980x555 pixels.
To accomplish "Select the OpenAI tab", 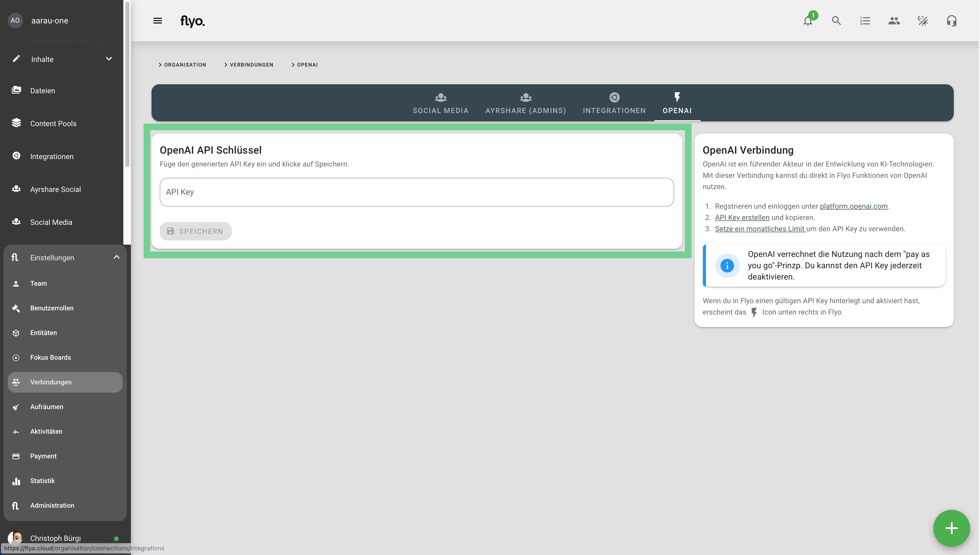I will coord(677,103).
